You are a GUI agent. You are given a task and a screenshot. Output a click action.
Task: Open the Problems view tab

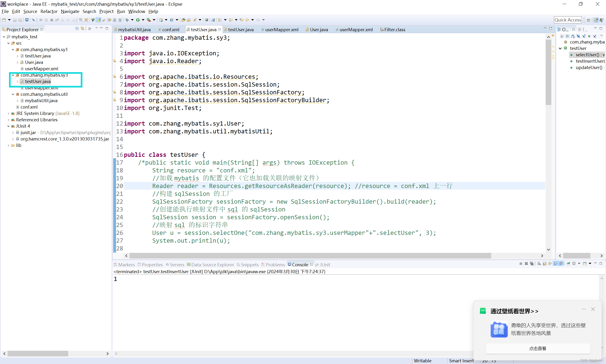click(x=275, y=265)
